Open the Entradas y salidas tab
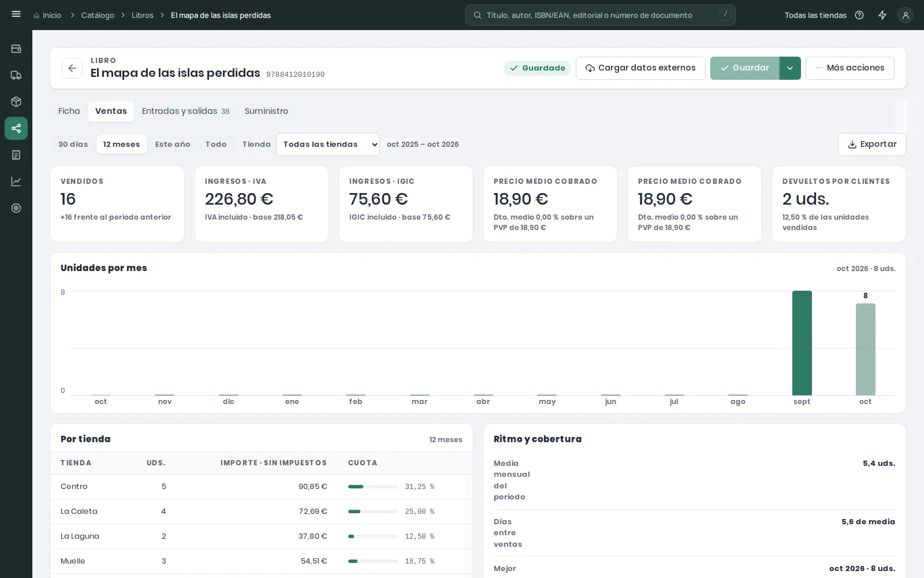This screenshot has height=578, width=924. (x=186, y=111)
